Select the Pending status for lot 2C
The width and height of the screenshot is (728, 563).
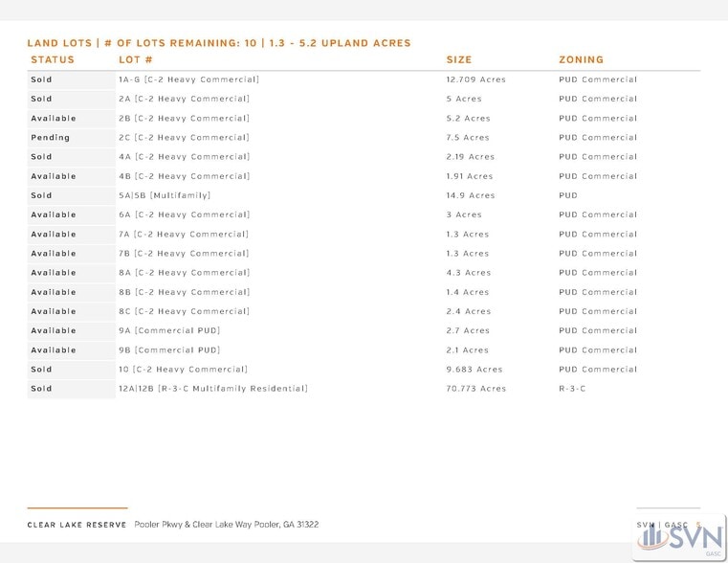tap(50, 138)
